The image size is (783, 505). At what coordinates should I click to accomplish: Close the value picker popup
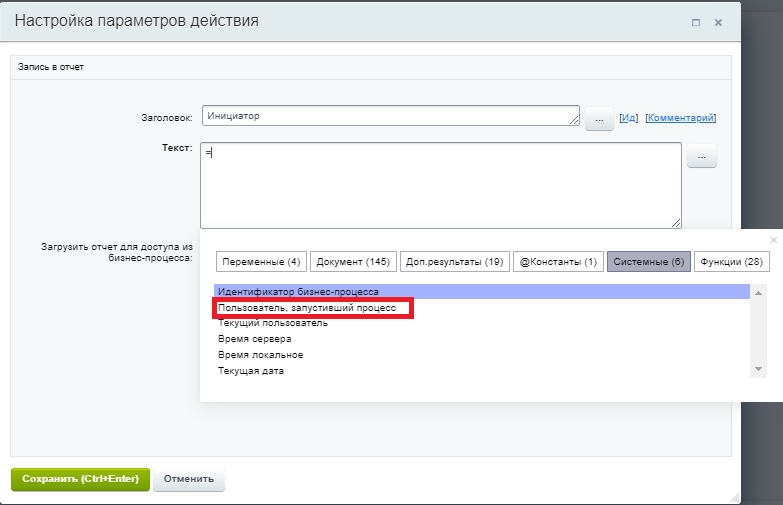tap(774, 240)
